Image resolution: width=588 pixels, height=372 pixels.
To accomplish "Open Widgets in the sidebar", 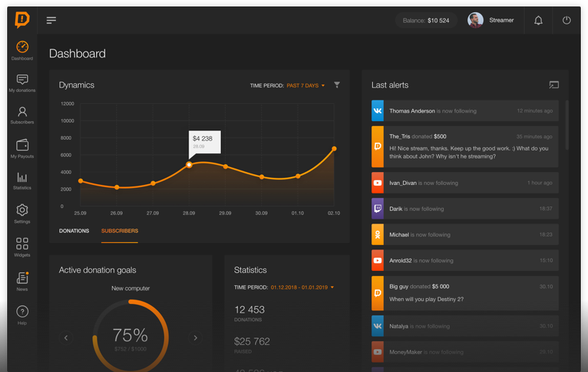I will point(22,247).
